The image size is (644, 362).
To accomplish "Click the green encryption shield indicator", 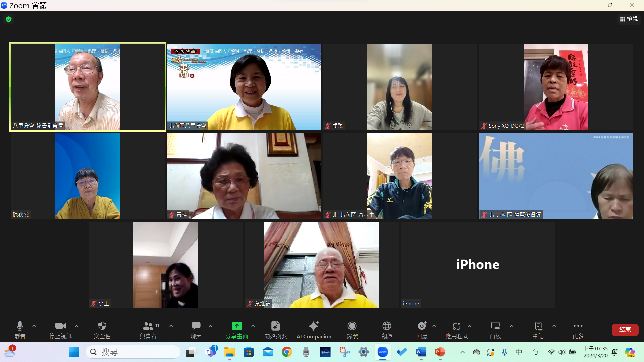I will [x=9, y=19].
